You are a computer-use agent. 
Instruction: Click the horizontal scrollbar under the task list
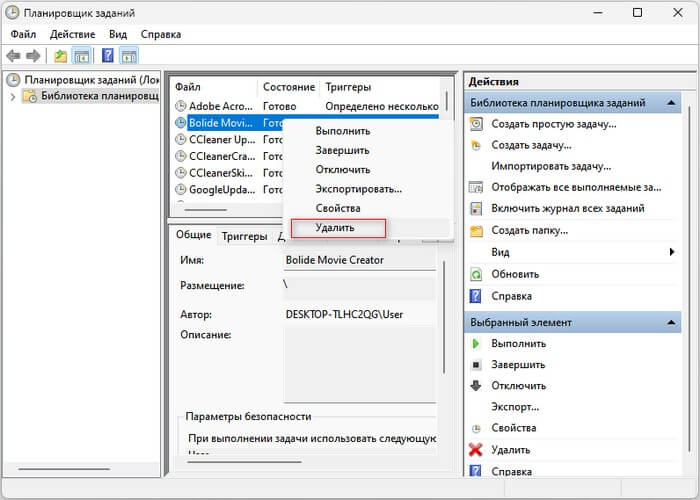coord(205,210)
